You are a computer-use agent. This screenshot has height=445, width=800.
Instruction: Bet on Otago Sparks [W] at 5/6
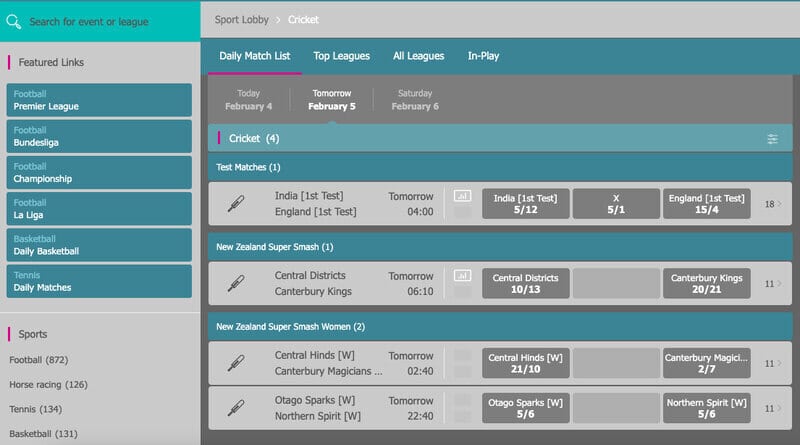526,408
